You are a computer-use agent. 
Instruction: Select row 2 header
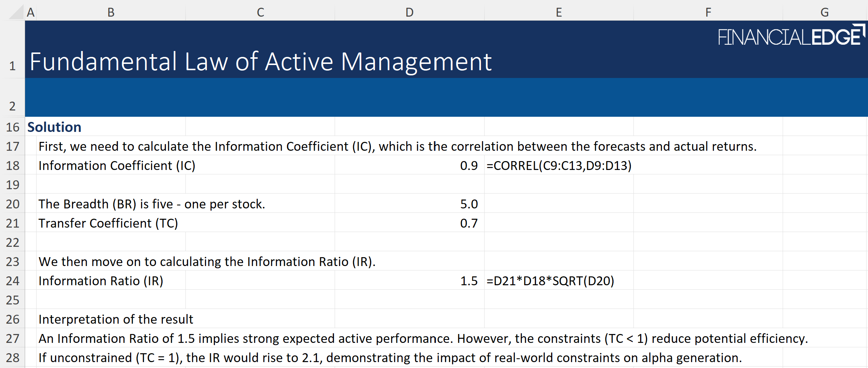(x=13, y=106)
